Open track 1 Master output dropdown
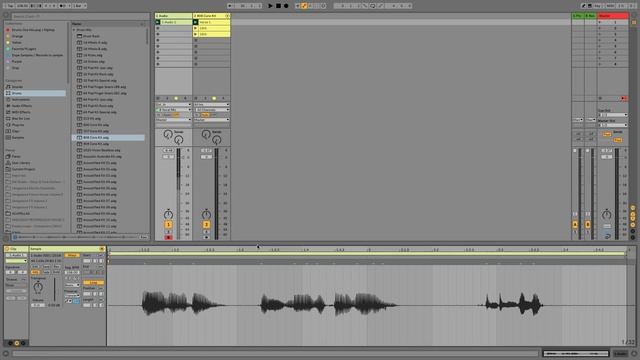 [173, 120]
